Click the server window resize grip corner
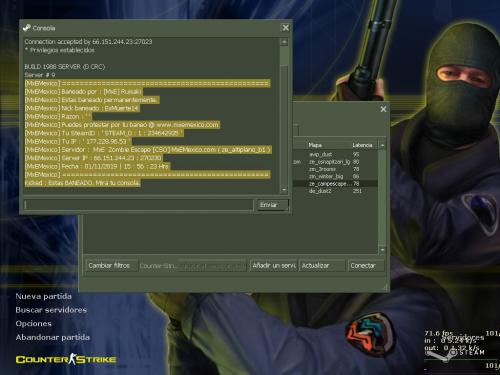The image size is (500, 375). [386, 287]
